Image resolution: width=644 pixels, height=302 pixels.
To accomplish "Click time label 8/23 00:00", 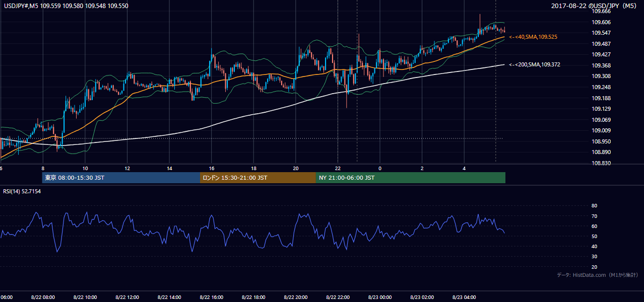I will [x=380, y=297].
